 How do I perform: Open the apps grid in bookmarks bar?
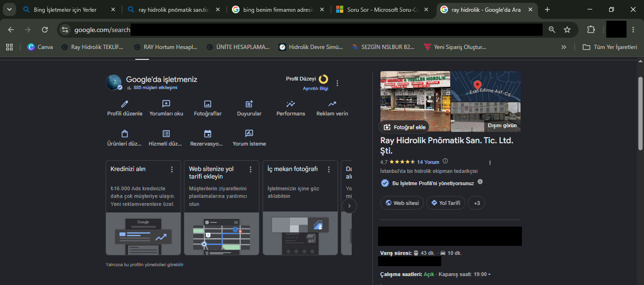coord(9,47)
